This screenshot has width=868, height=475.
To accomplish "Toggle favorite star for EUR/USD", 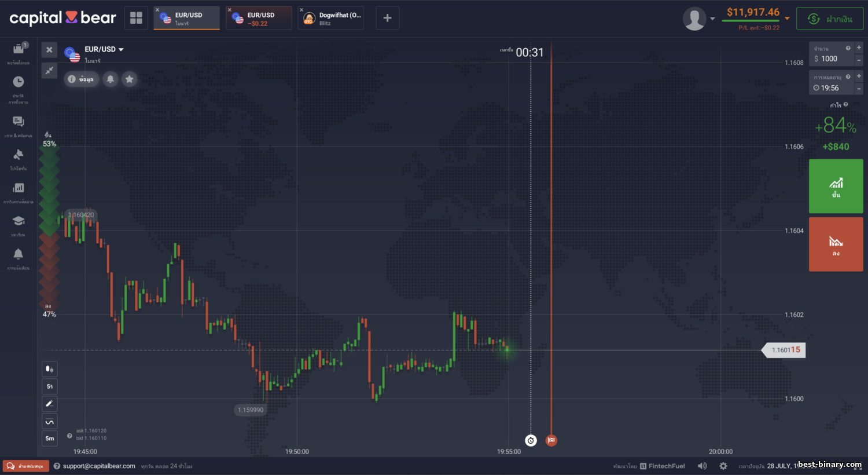I will [130, 79].
